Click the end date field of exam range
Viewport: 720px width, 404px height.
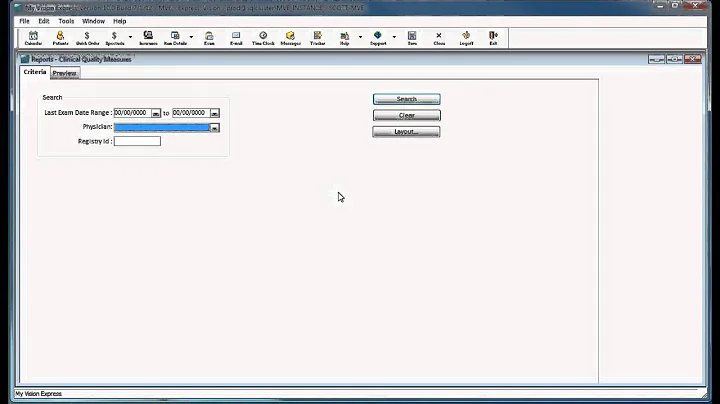point(191,113)
